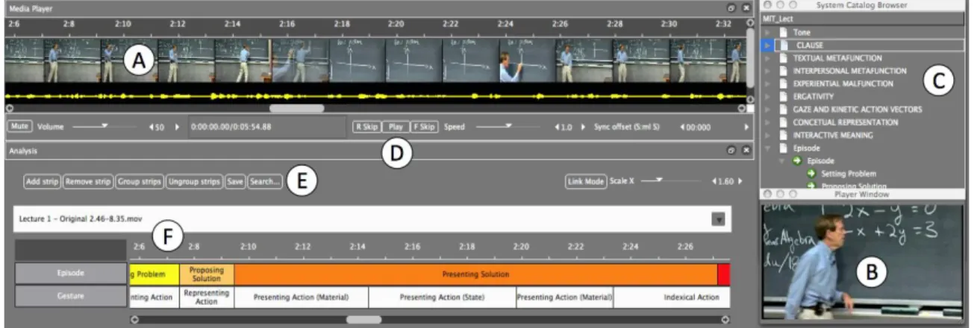Image resolution: width=980 pixels, height=328 pixels.
Task: Click the Group strips button
Action: pos(139,181)
